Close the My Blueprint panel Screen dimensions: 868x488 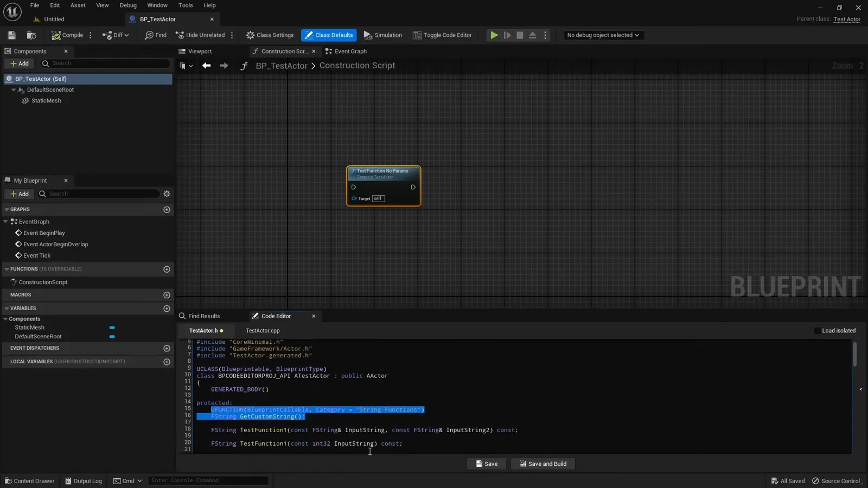66,181
